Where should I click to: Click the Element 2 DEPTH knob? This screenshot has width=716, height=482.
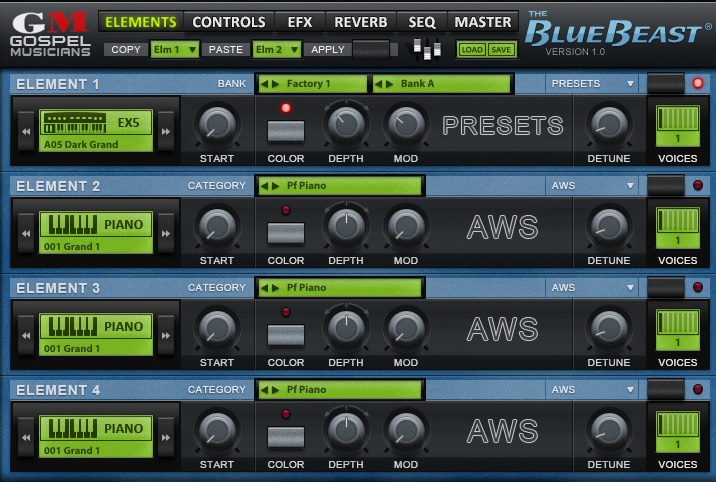346,225
